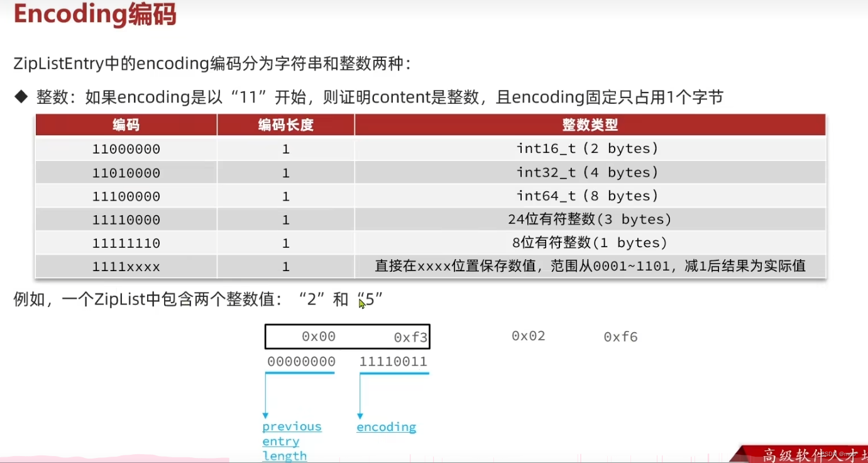
Task: Select the "11100000" encoding cell
Action: pos(126,196)
